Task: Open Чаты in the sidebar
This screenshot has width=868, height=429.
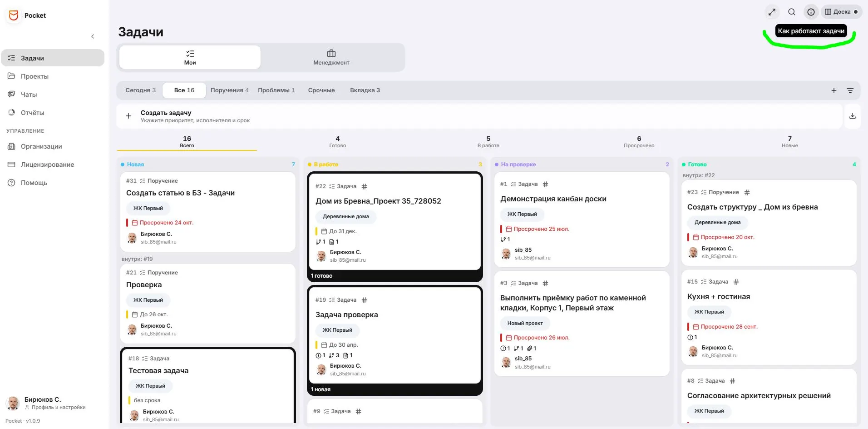Action: point(53,95)
